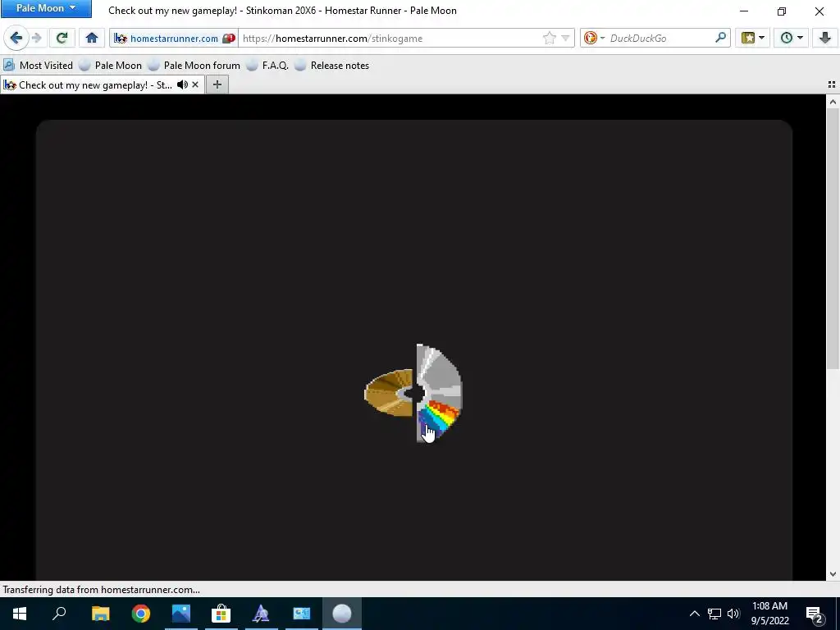Launch Google Chrome from the taskbar
Viewport: 840px width, 630px height.
(x=141, y=614)
